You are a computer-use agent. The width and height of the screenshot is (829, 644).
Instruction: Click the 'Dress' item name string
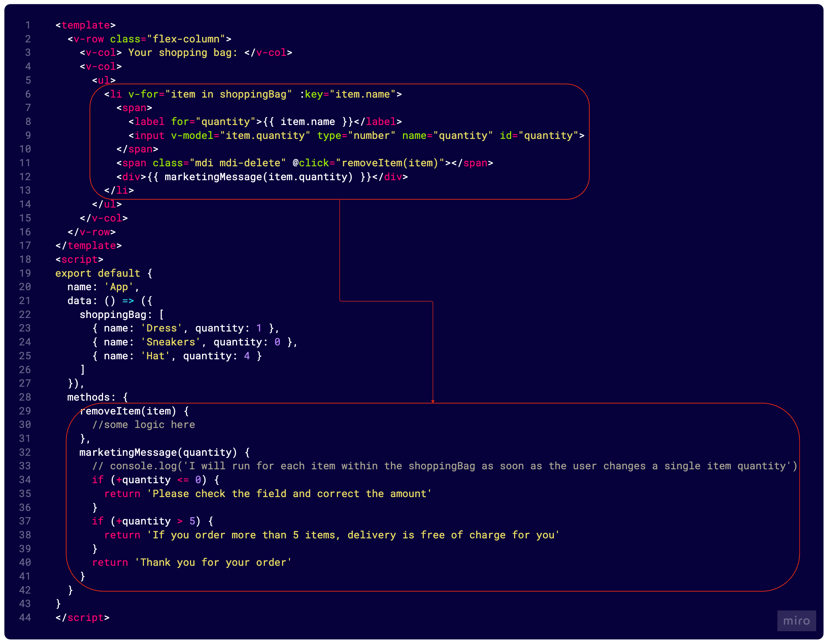(x=161, y=328)
